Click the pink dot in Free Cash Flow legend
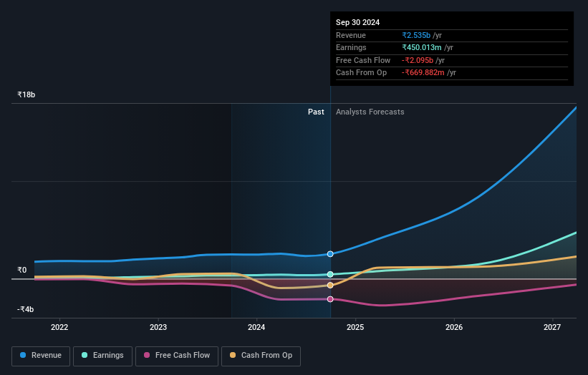 [x=147, y=355]
